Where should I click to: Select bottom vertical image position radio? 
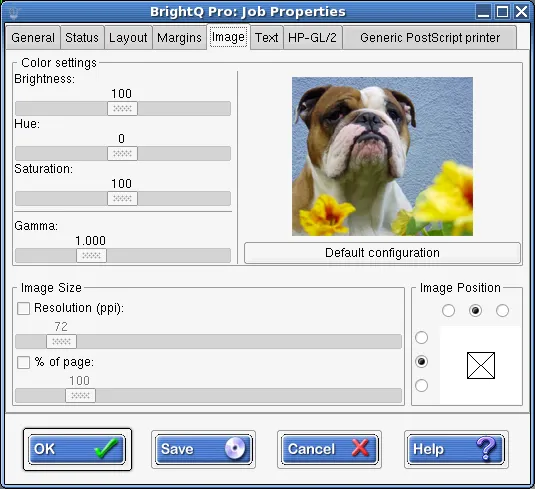[x=421, y=386]
